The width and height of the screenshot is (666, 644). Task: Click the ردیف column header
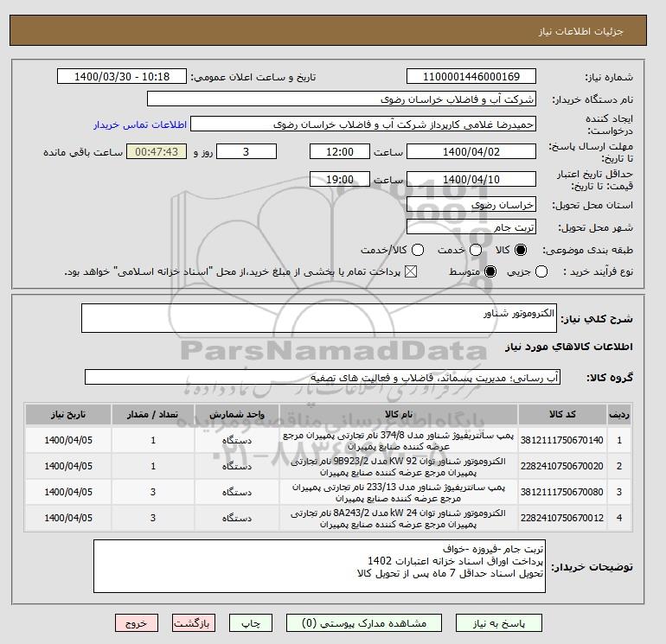tap(618, 414)
